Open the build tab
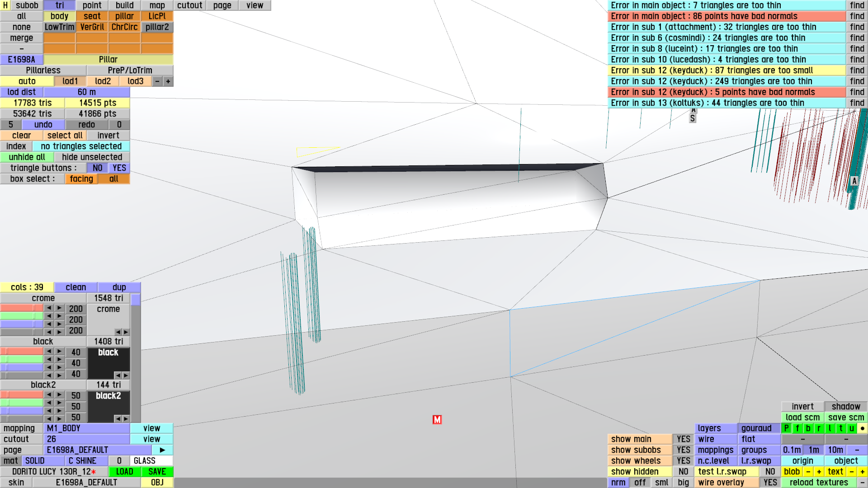The image size is (868, 488). 124,5
